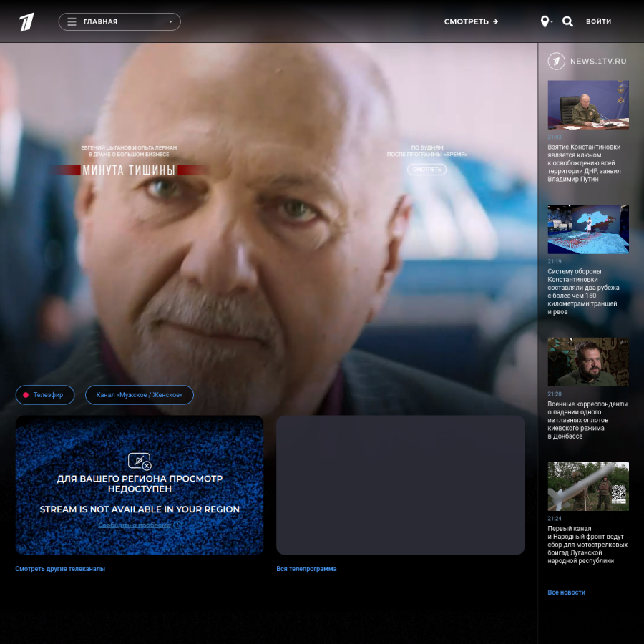The image size is (644, 644).
Task: Open the Все новости link
Action: 567,592
